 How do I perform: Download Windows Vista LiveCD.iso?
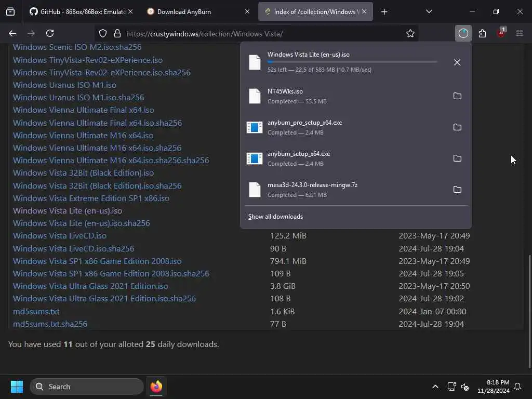[x=60, y=236]
